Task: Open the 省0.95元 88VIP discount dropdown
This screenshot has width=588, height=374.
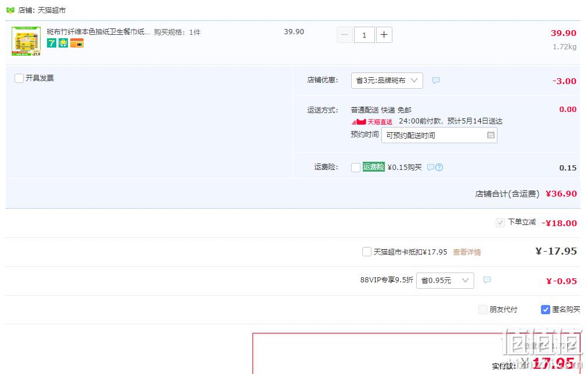Action: [445, 280]
